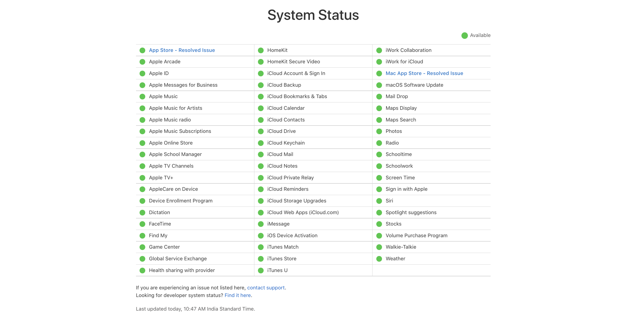Image resolution: width=644 pixels, height=325 pixels.
Task: Click the status dot beside Apple Music
Action: click(142, 97)
